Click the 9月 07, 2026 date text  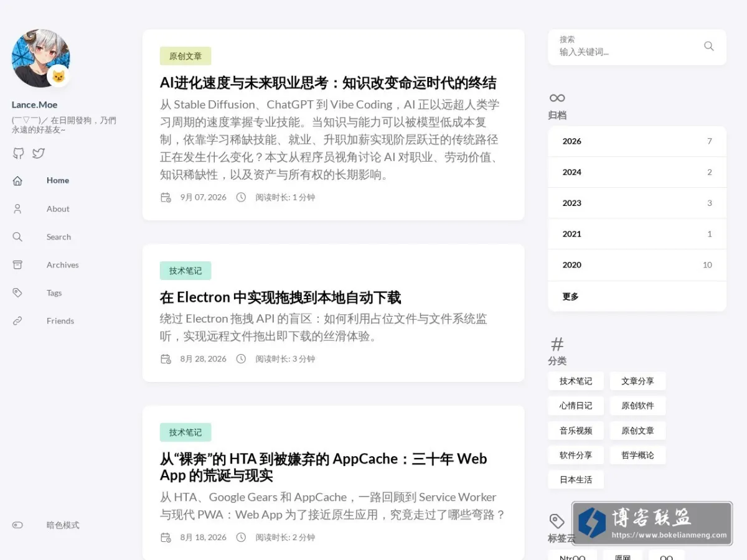[204, 197]
